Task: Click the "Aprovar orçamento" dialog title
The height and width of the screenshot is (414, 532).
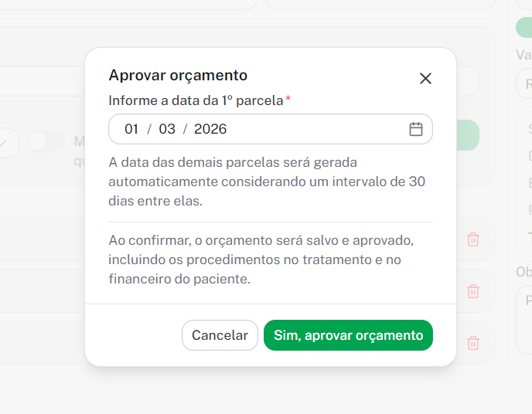Action: click(178, 75)
